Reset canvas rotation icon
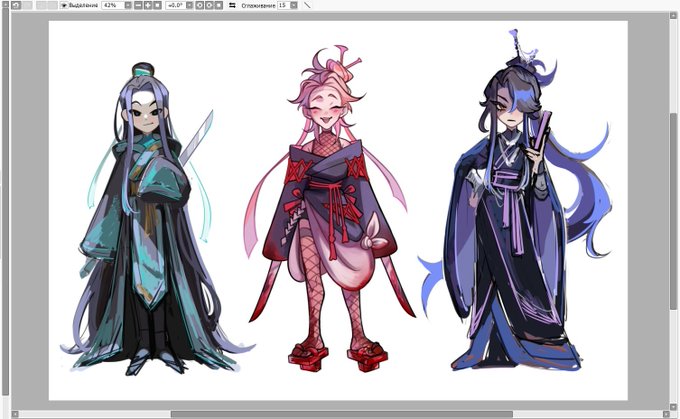This screenshot has width=680, height=419. [x=219, y=5]
